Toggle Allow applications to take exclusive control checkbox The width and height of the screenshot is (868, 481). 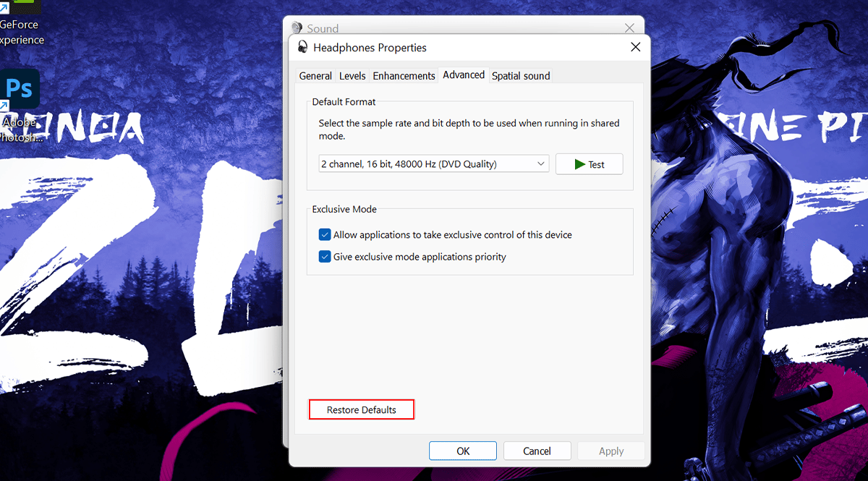pos(325,234)
